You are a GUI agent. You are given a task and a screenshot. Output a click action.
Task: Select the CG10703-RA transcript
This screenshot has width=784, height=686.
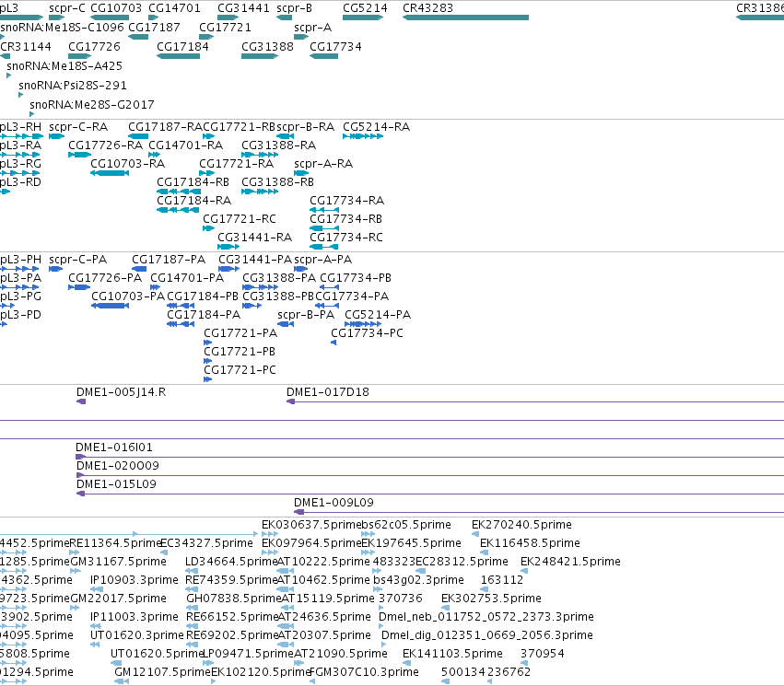(x=110, y=173)
